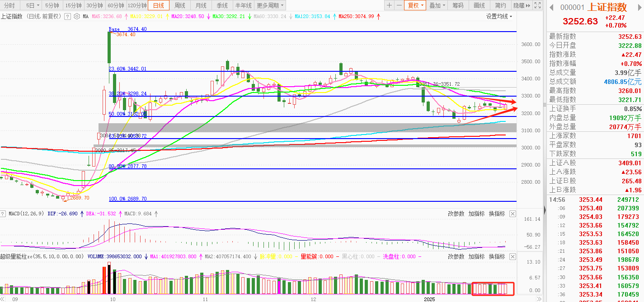644x302 pixels.
Task: Select the 半年线 half-year tab
Action: click(244, 5)
